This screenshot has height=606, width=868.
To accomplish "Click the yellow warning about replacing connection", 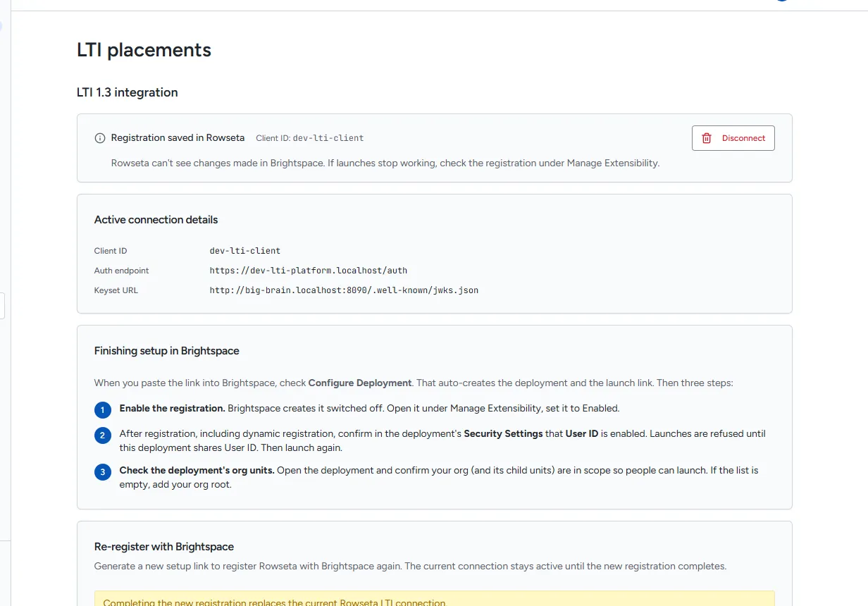I will point(435,599).
